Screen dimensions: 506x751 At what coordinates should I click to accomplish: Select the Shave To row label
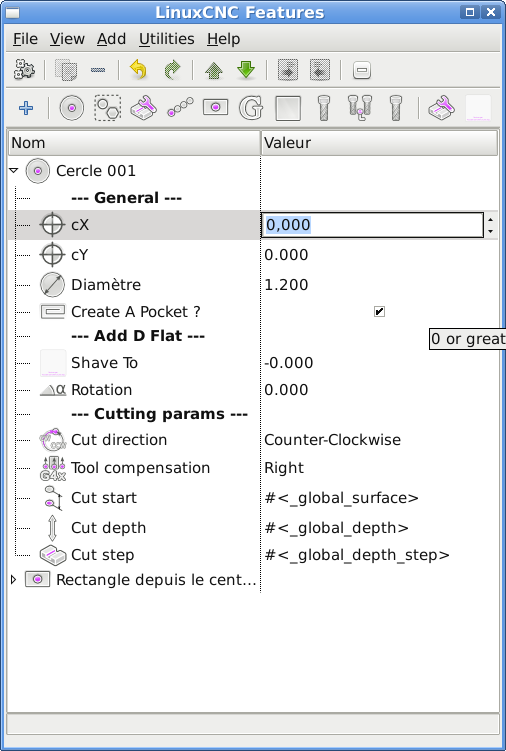coord(104,363)
